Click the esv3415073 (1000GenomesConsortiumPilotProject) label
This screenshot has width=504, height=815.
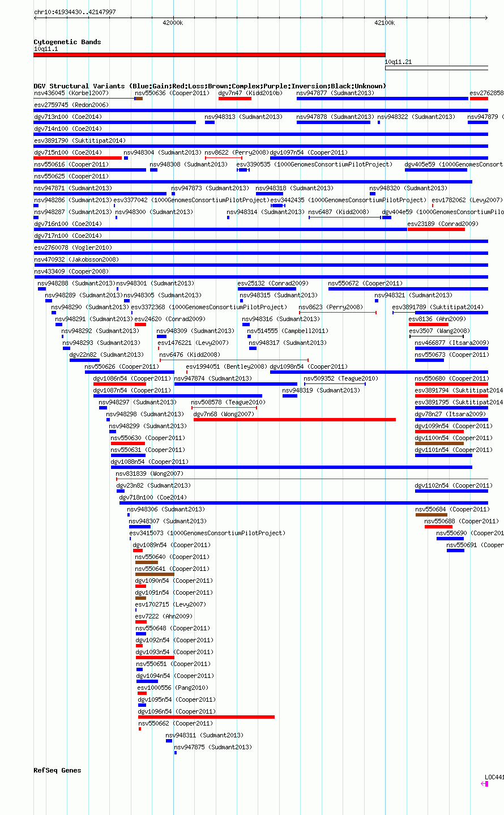pos(208,533)
